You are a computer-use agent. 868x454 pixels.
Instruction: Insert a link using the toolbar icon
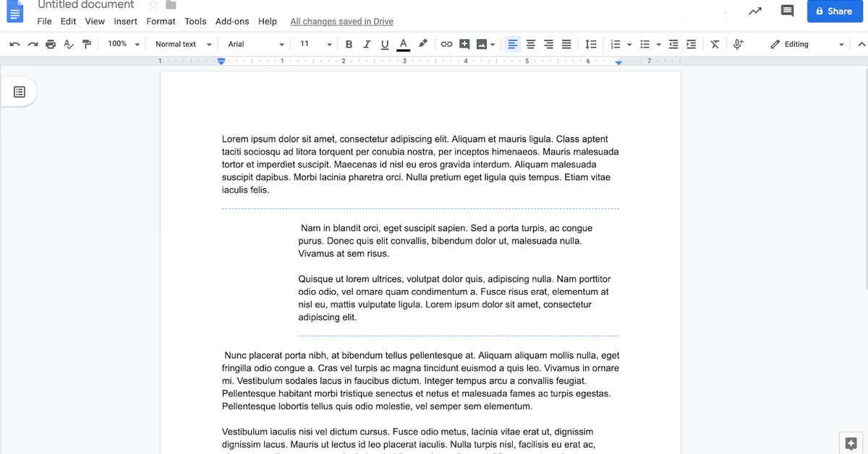coord(446,44)
